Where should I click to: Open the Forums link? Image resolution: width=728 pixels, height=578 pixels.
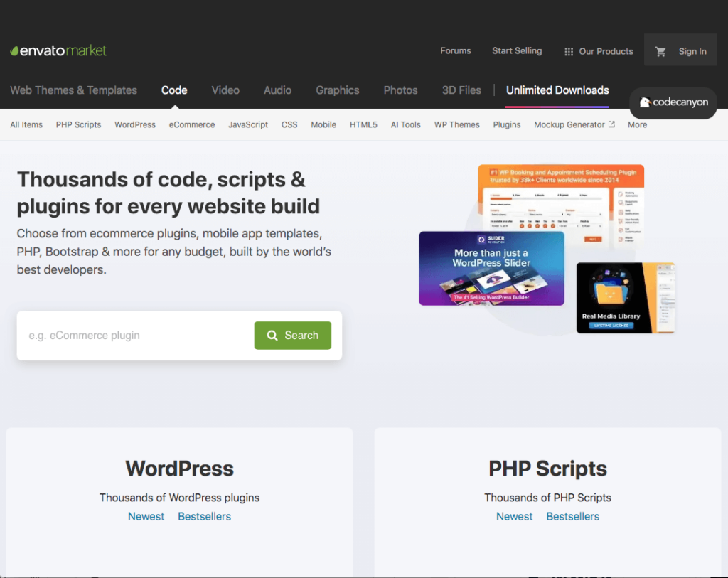click(456, 51)
